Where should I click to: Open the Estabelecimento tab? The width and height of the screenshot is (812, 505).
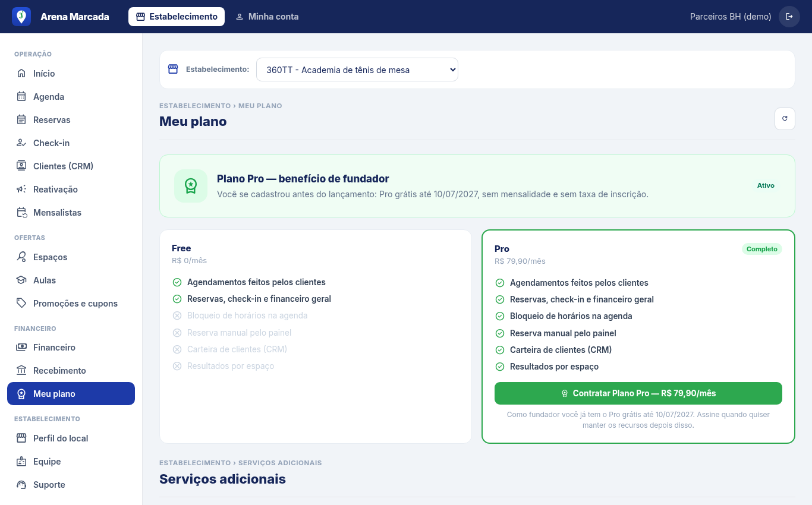[x=177, y=17]
